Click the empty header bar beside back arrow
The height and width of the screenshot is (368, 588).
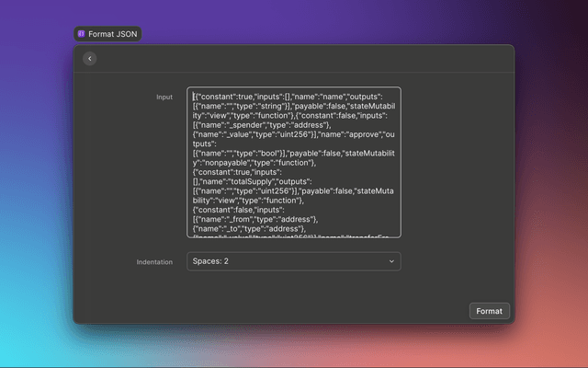click(303, 59)
